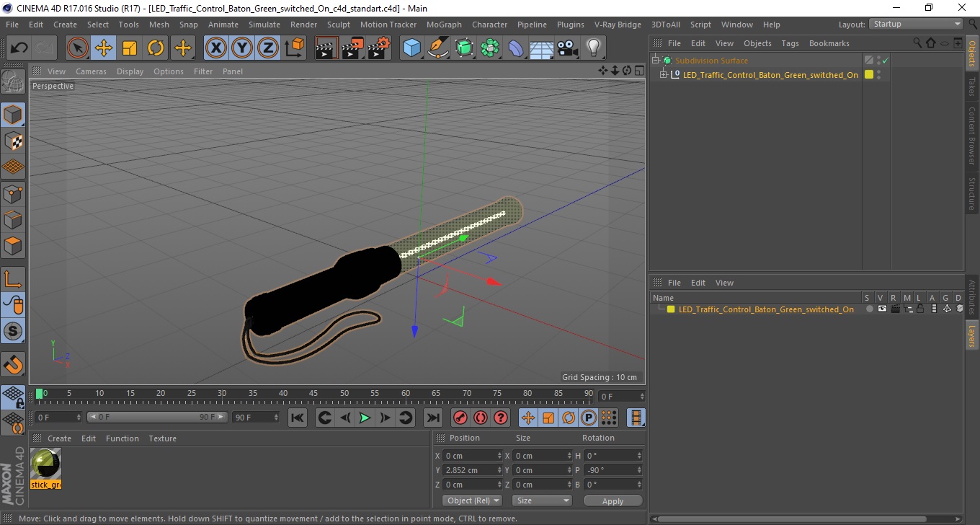Switch to Edges mode

pyautogui.click(x=13, y=219)
